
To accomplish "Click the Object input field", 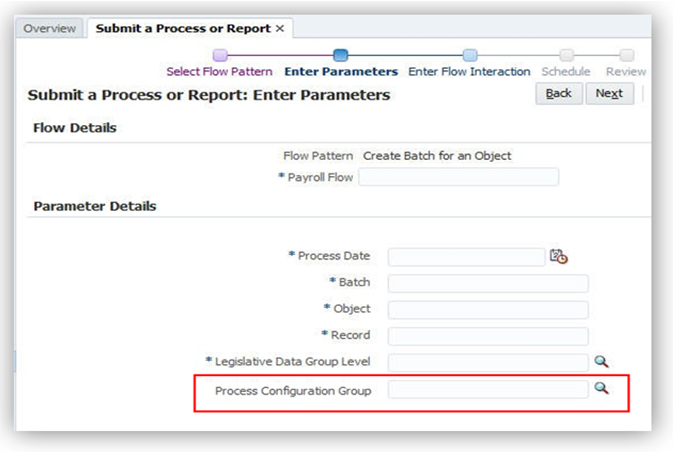I will point(488,309).
